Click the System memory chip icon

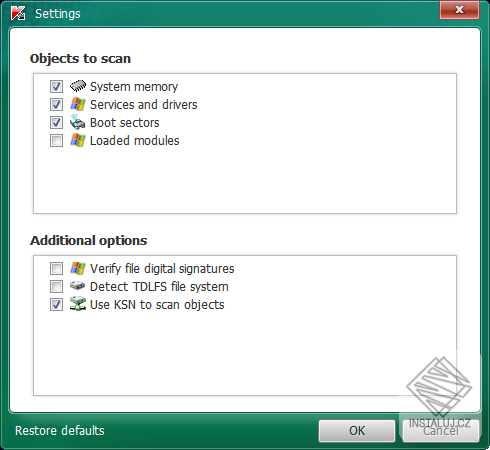point(78,86)
